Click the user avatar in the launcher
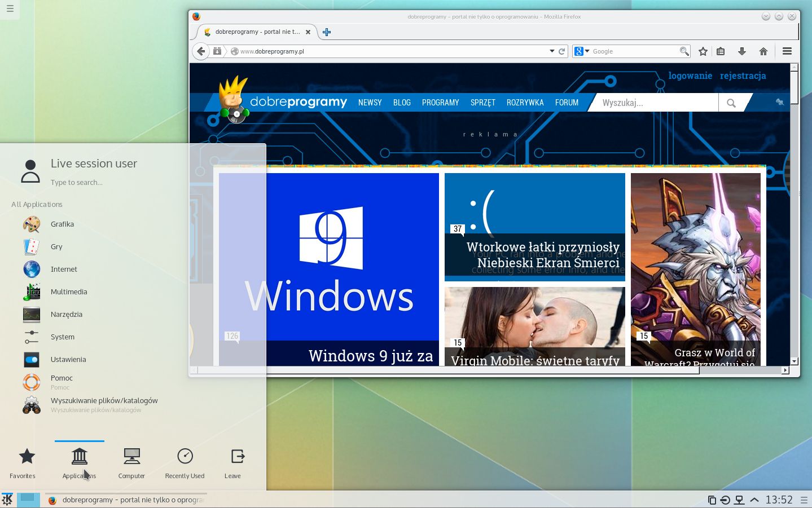Image resolution: width=812 pixels, height=508 pixels. (30, 171)
